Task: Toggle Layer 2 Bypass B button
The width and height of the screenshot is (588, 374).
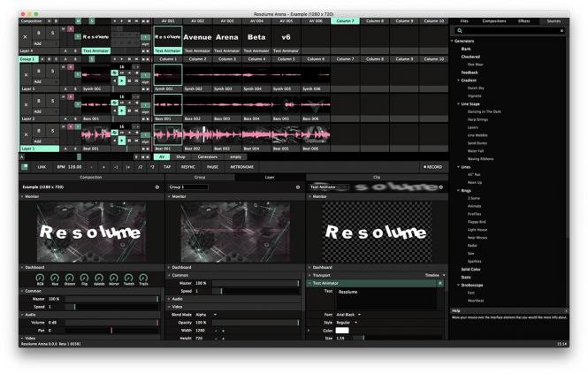Action: click(39, 101)
